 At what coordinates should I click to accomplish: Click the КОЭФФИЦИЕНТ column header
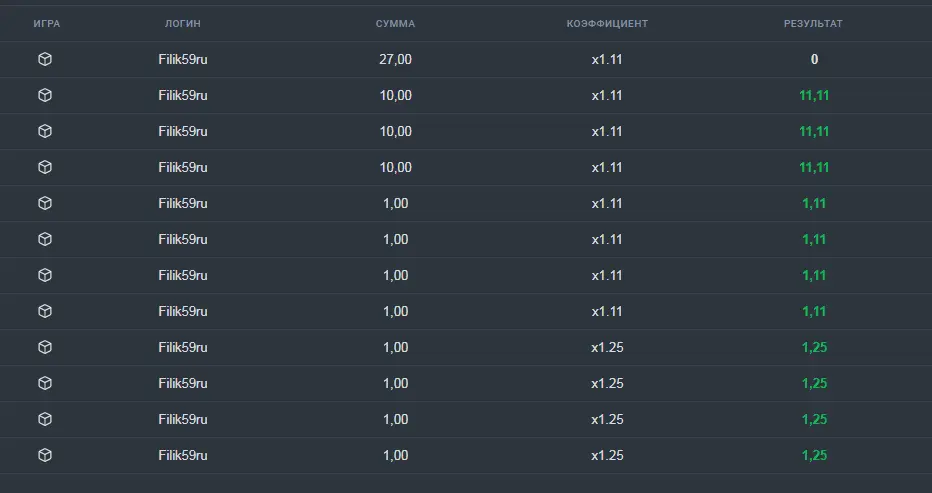coord(607,24)
